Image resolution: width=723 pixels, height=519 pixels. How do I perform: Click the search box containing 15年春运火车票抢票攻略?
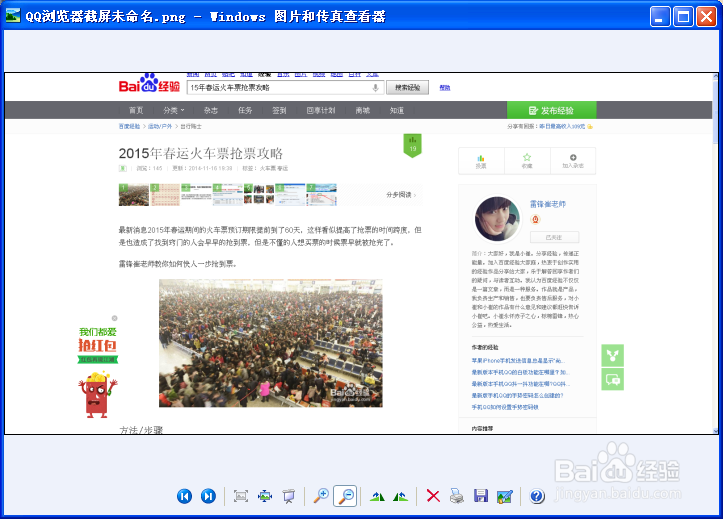(x=285, y=88)
